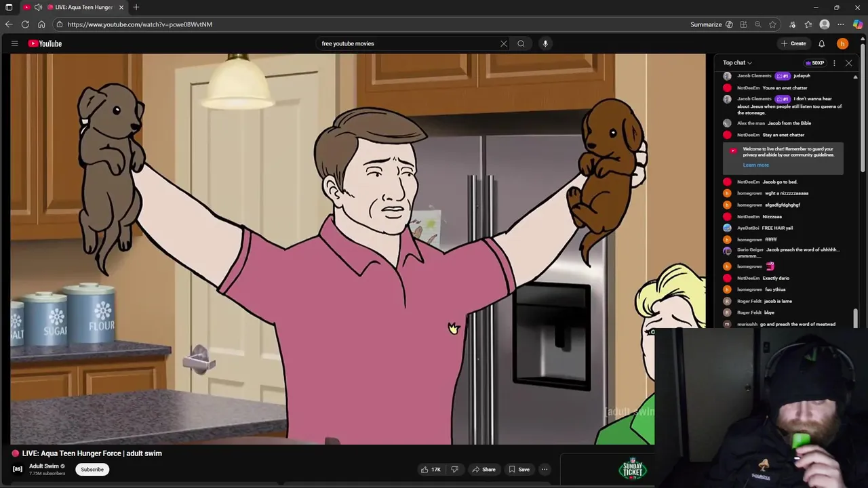Share the video
Viewport: 868px width, 488px height.
(x=484, y=469)
